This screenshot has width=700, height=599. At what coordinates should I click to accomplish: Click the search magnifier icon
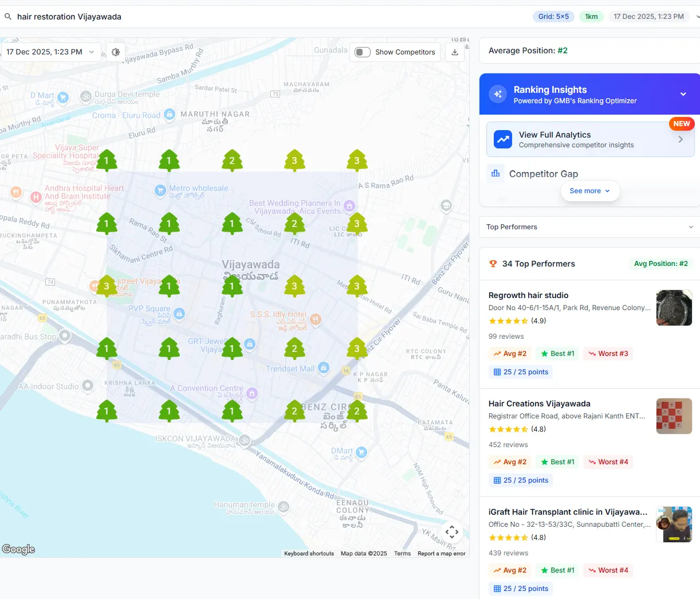(8, 17)
